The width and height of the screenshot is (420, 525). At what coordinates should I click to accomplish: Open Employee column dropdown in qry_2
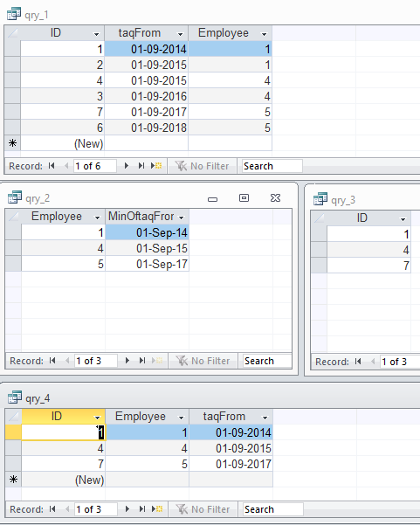98,218
